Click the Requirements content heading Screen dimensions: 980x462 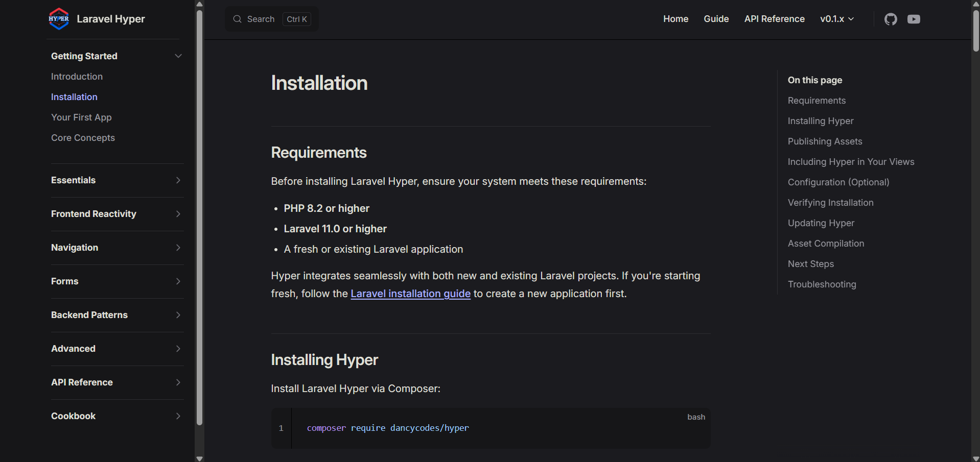319,153
